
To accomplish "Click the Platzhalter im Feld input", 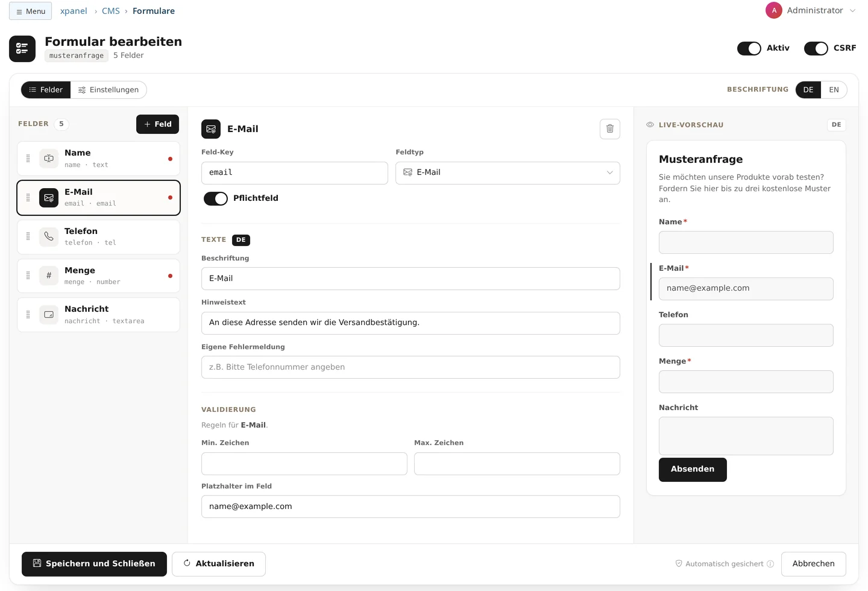I will coord(410,507).
